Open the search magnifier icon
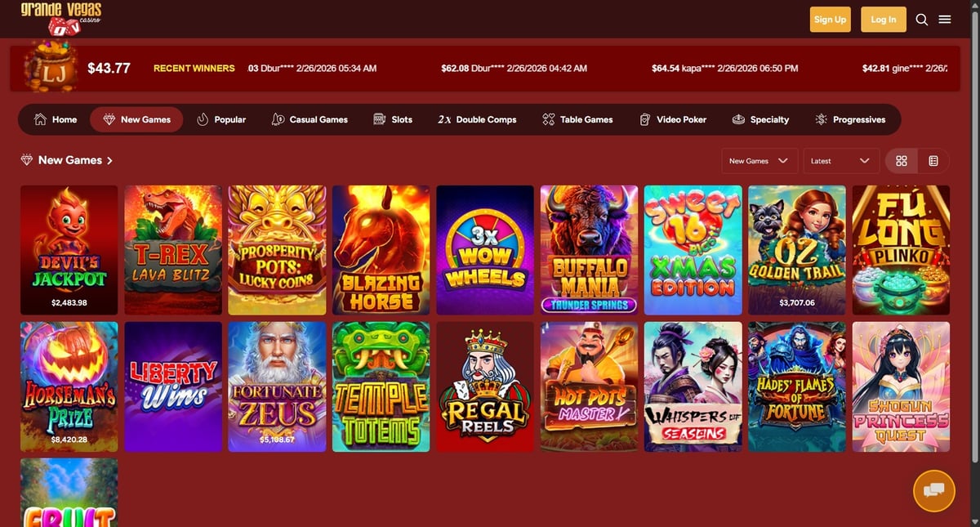This screenshot has height=527, width=980. click(x=921, y=20)
